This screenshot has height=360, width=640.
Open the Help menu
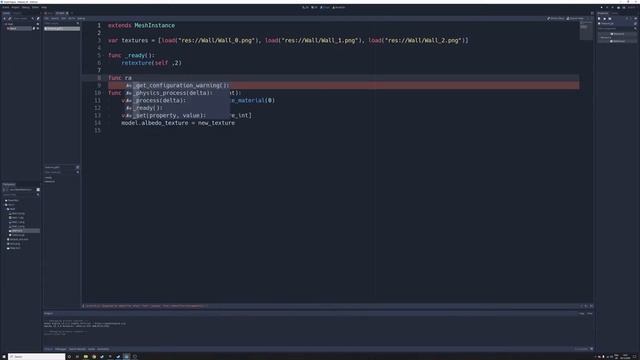44,7
